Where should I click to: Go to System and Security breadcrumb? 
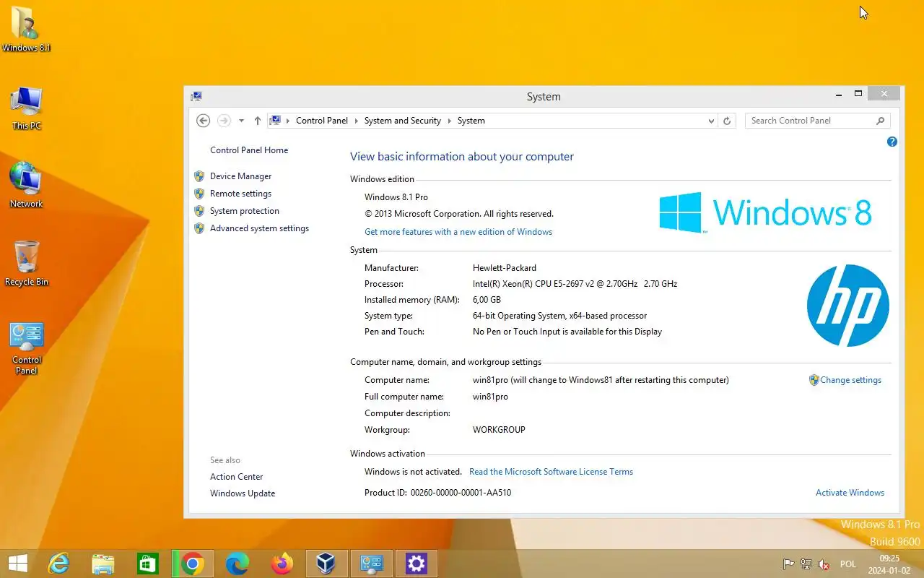tap(403, 121)
